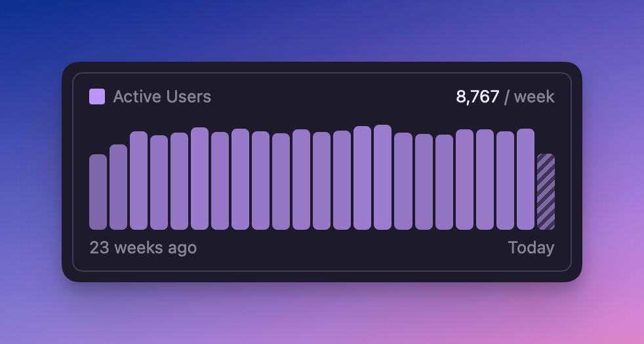Click the "Today" axis label
The width and height of the screenshot is (644, 344).
pyautogui.click(x=531, y=247)
